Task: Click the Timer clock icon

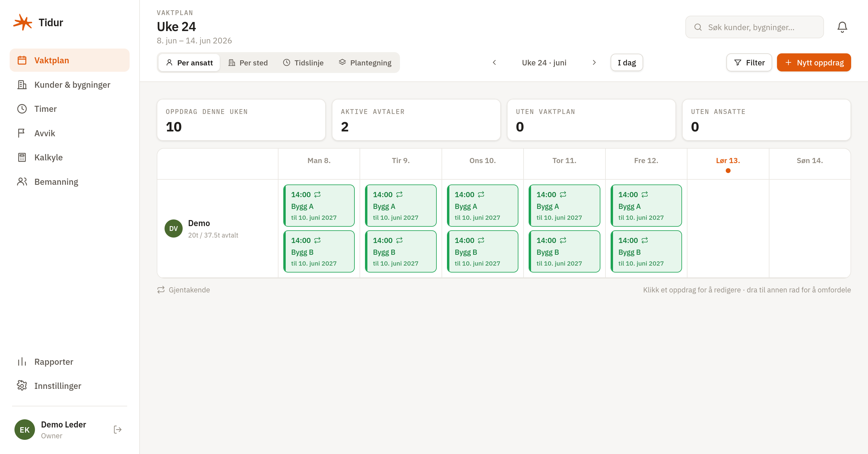Action: [22, 109]
